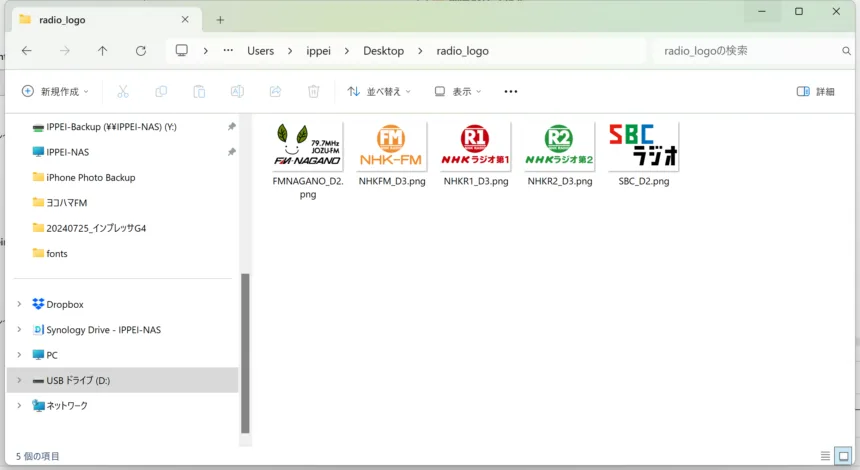This screenshot has width=860, height=470.
Task: Unpin the IPPEI-Backup quick access item
Action: click(231, 127)
